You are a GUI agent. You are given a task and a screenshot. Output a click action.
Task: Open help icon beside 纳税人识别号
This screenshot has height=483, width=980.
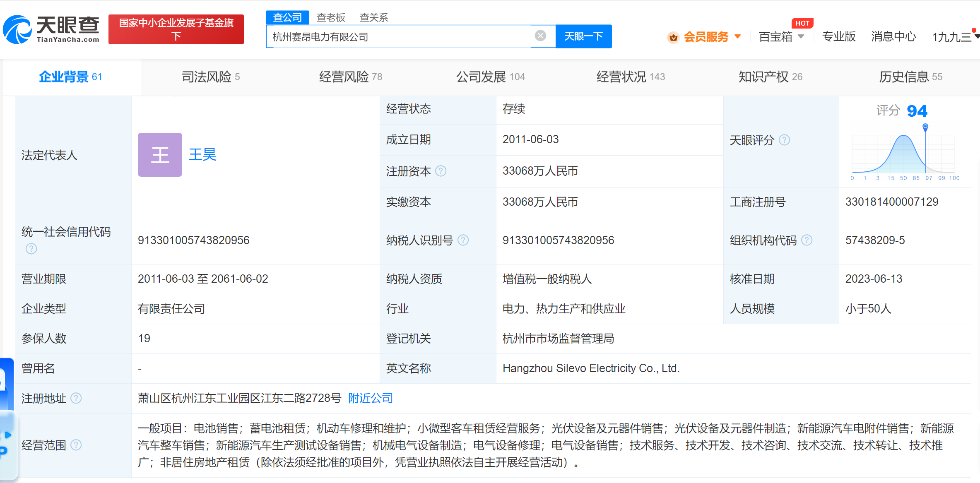463,240
